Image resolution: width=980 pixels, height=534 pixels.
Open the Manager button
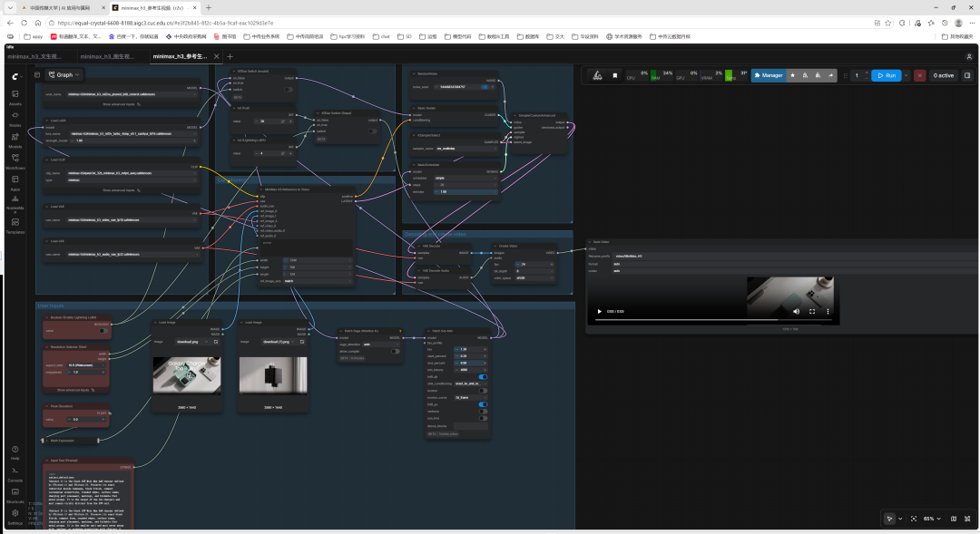pyautogui.click(x=769, y=75)
